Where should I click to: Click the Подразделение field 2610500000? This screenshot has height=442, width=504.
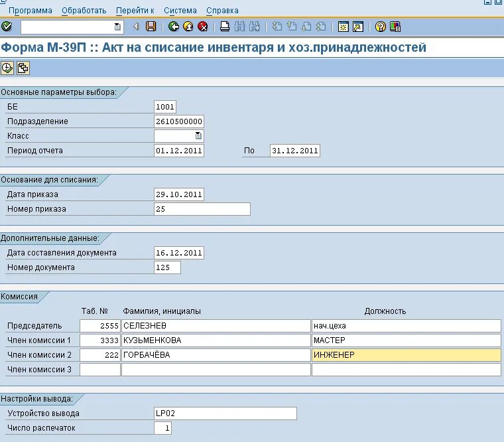coord(178,121)
